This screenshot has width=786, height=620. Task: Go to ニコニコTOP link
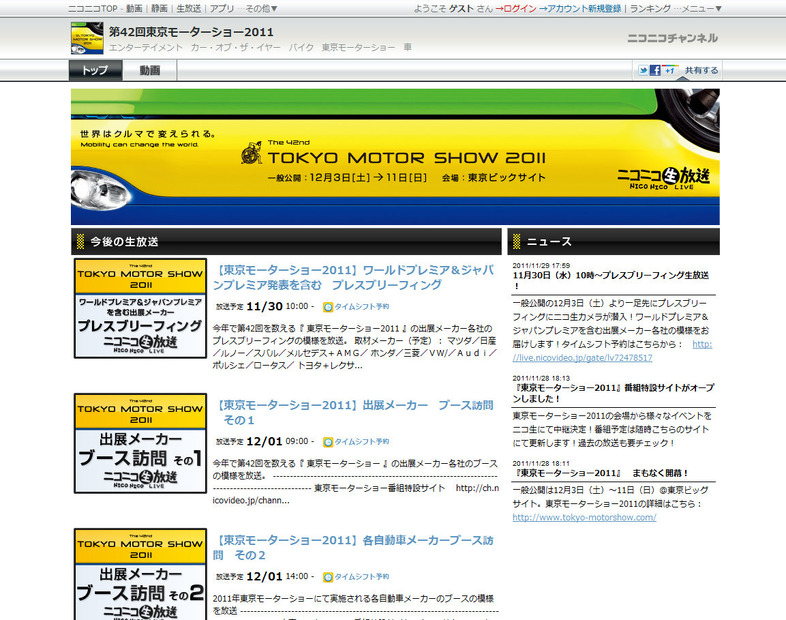(x=93, y=9)
